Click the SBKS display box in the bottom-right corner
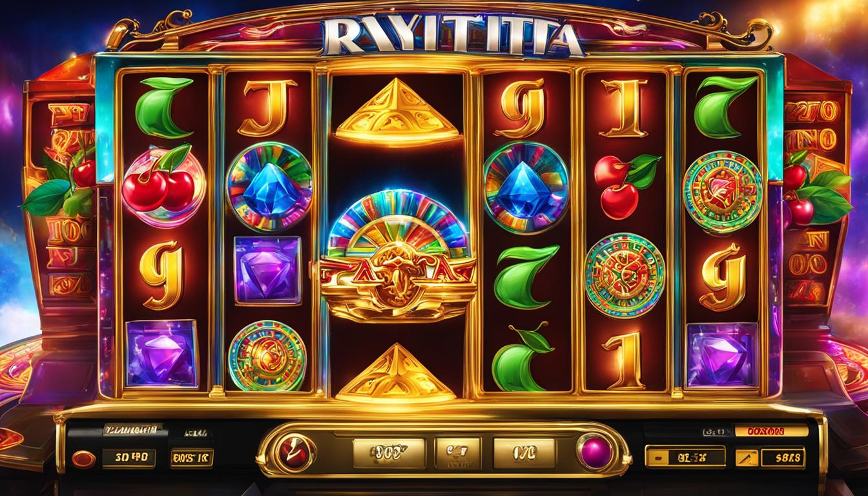 click(782, 458)
